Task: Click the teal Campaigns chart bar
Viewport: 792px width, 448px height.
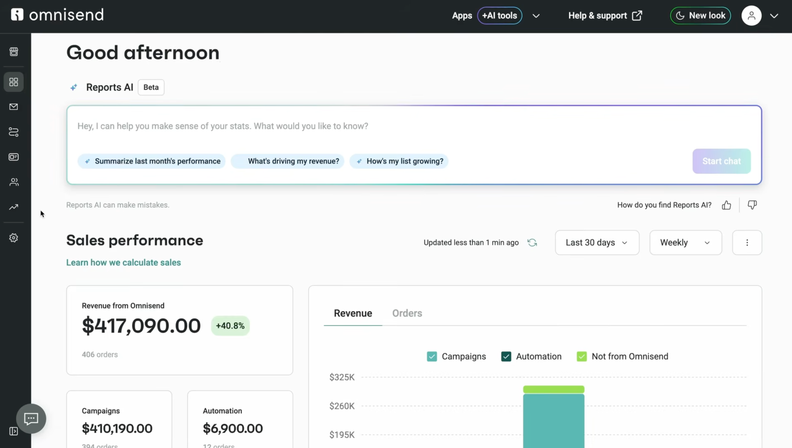Action: coord(554,421)
